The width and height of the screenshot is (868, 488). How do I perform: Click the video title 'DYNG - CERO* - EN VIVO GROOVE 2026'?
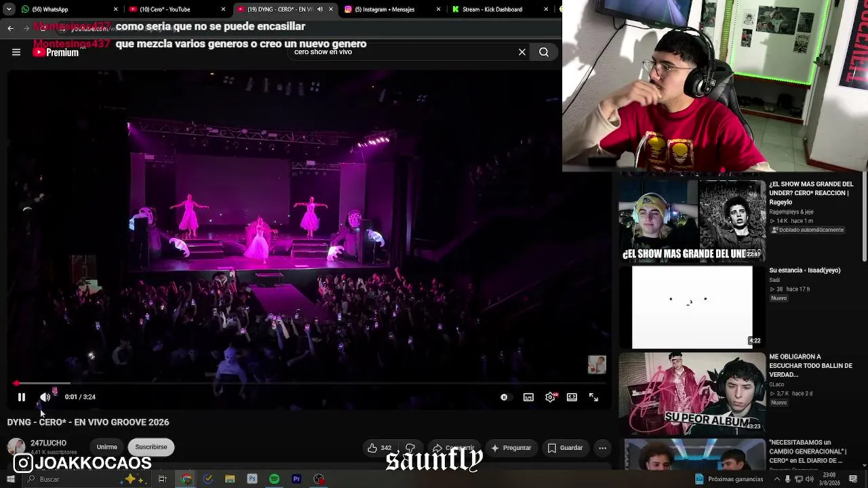[x=88, y=422]
